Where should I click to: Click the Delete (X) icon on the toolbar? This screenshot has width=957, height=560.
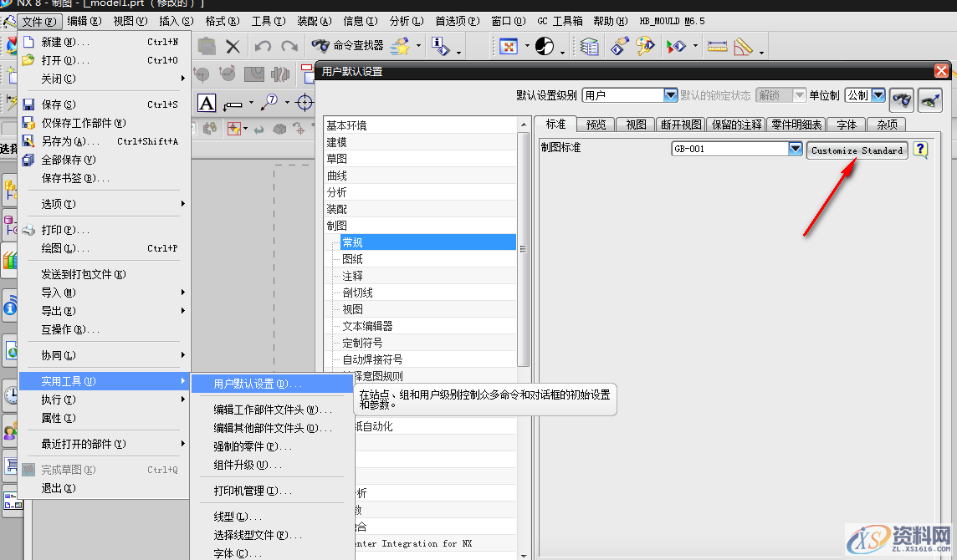click(x=233, y=46)
